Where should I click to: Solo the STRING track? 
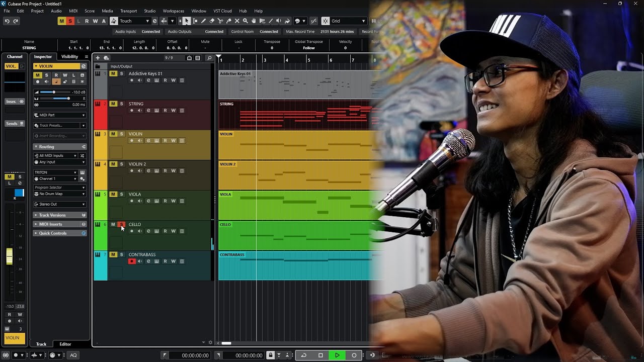[x=121, y=104]
